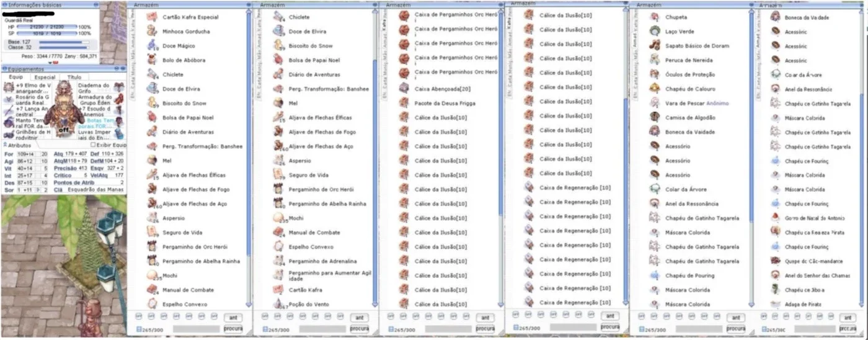The height and width of the screenshot is (340, 868).
Task: Select the Óculos de Proteção item icon
Action: click(655, 74)
